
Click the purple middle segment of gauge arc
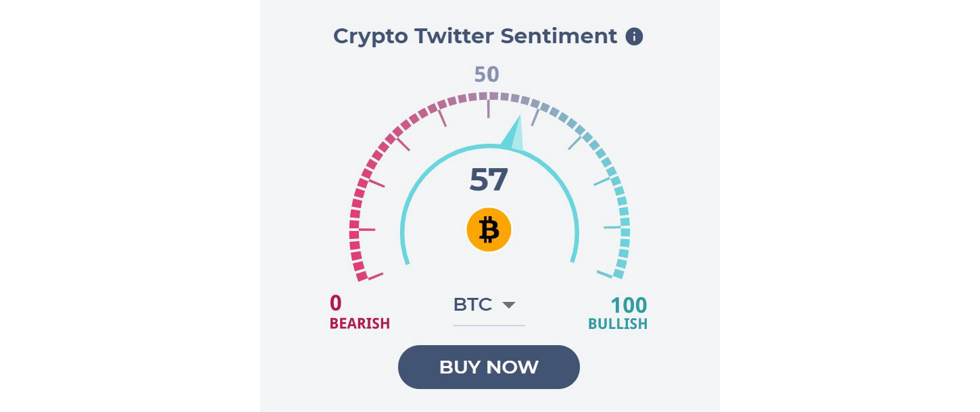click(x=489, y=97)
